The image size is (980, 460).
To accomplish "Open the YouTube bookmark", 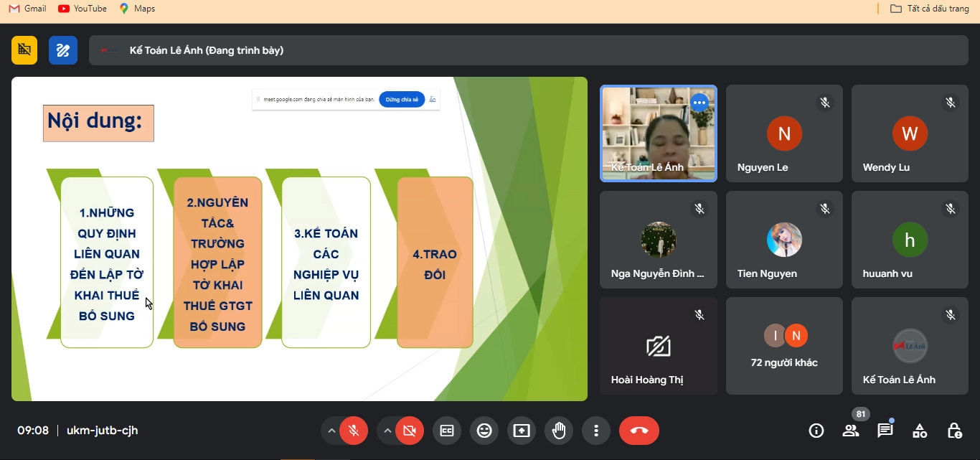I will 83,9.
